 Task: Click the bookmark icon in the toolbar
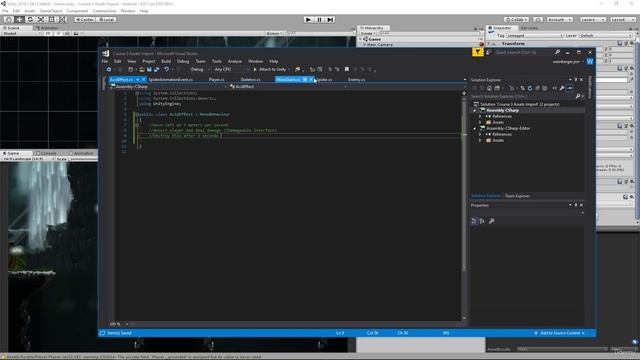(347, 69)
